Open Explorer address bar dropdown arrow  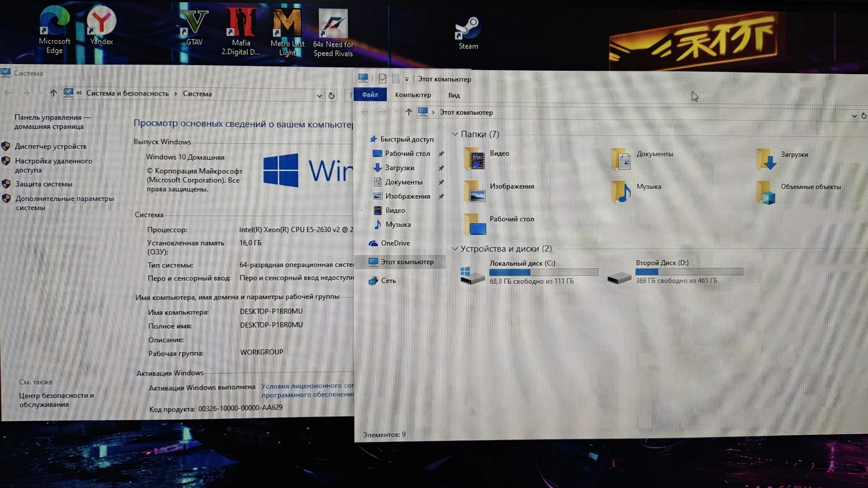(x=854, y=116)
